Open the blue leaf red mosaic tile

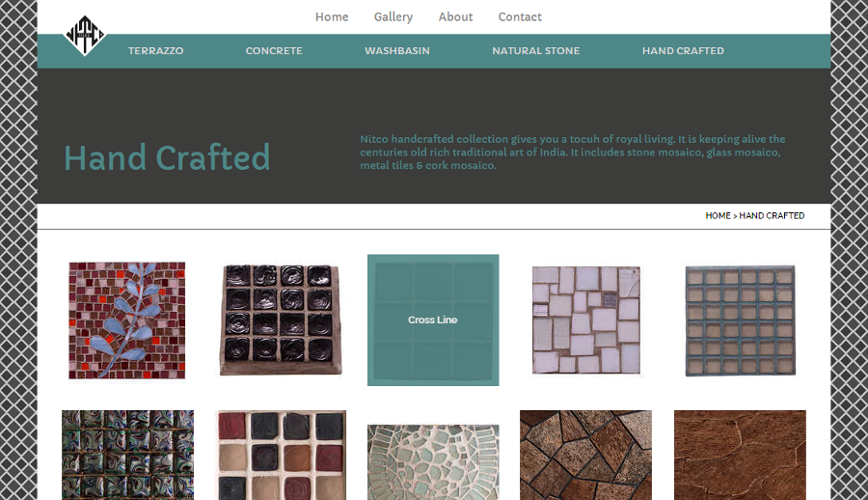pyautogui.click(x=126, y=320)
